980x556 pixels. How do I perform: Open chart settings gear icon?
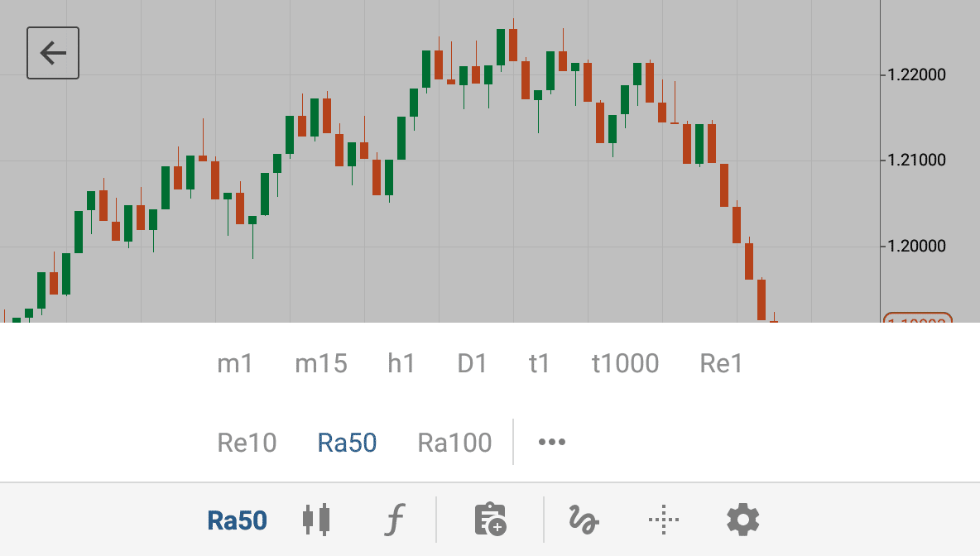[743, 520]
